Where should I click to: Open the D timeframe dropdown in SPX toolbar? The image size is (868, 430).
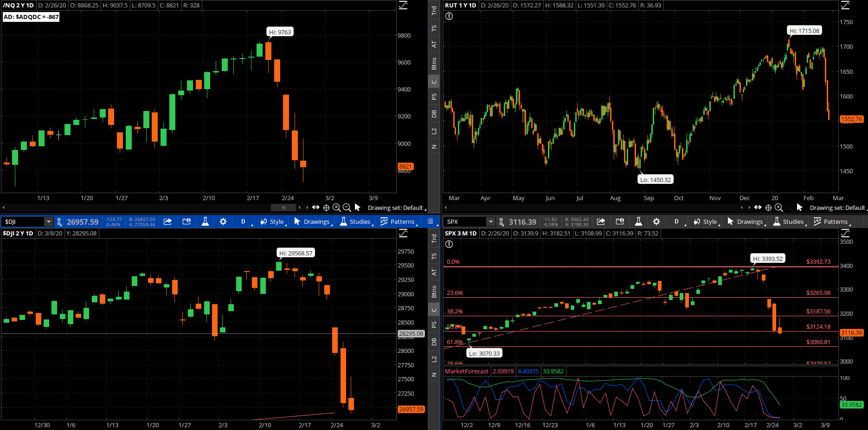678,222
